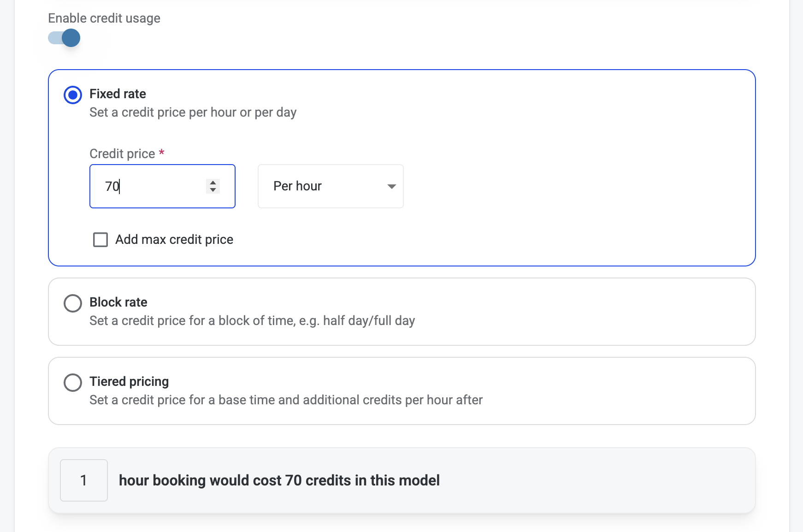Increase credit price with the up arrow
Screen dimensions: 803x532
[x=213, y=183]
